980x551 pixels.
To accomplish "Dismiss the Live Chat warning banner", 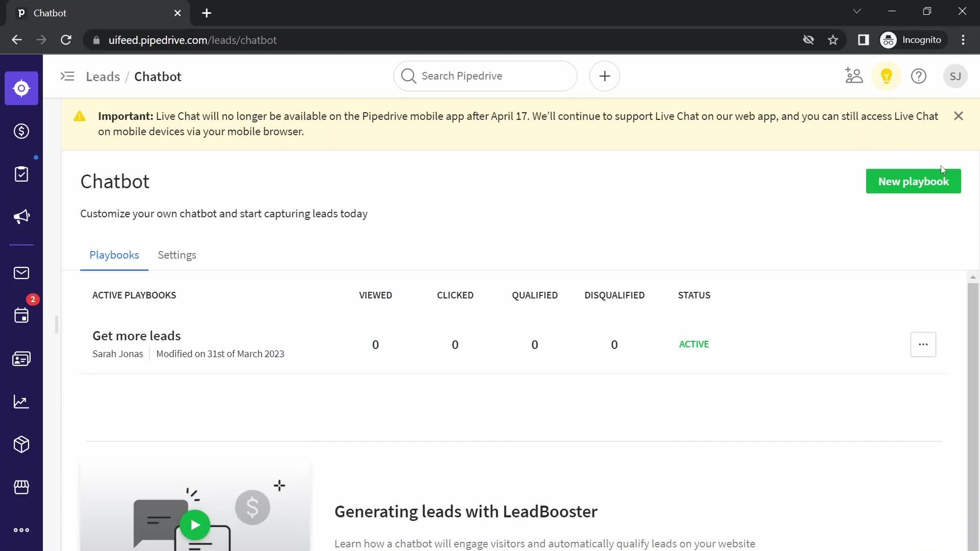I will pyautogui.click(x=959, y=116).
